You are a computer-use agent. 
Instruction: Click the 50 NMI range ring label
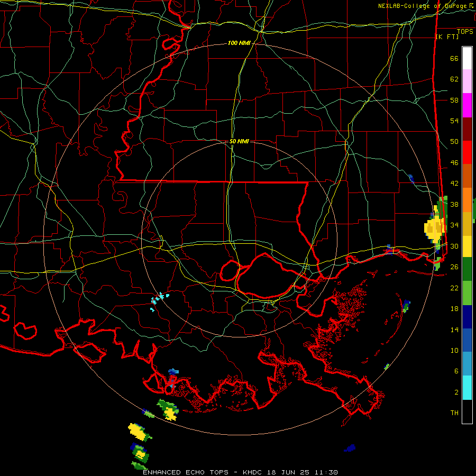pos(239,141)
